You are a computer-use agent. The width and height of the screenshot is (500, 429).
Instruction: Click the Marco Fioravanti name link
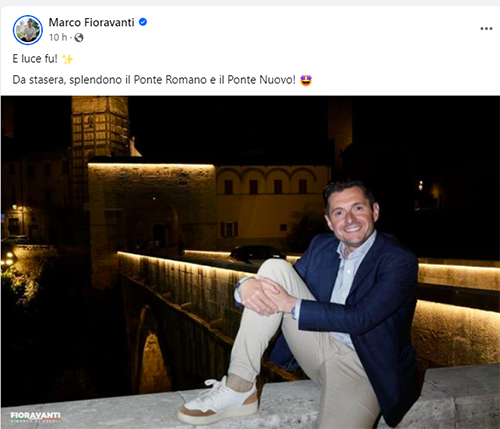pos(91,22)
